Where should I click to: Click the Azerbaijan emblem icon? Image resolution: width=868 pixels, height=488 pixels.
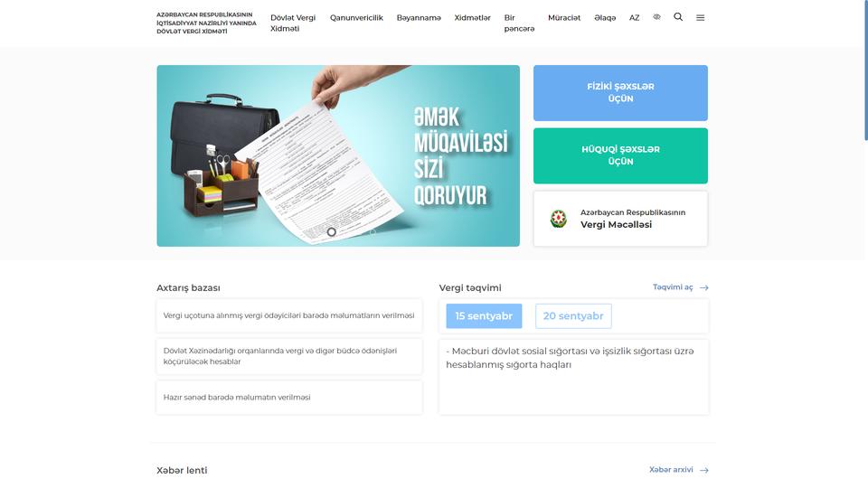coord(559,219)
